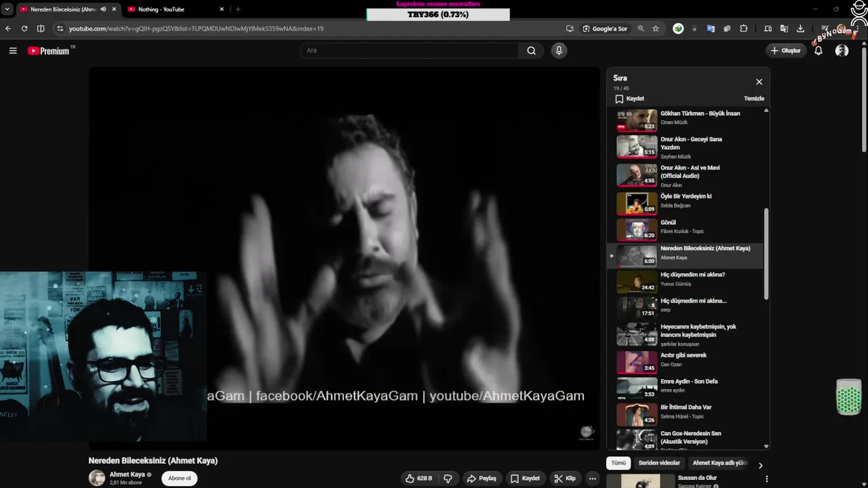Open site information icon in address bar
Image resolution: width=868 pixels, height=488 pixels.
click(x=60, y=28)
